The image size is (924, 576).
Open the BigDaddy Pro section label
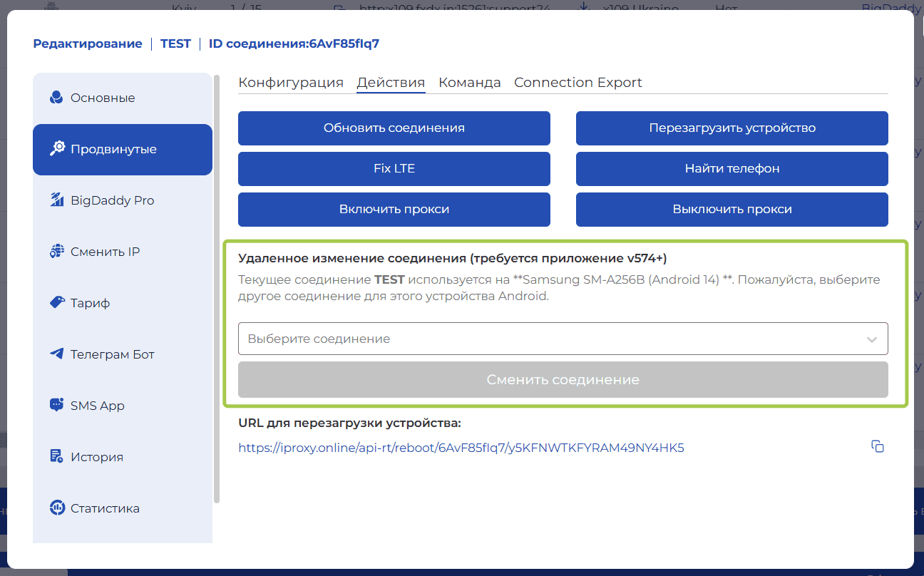tap(113, 200)
